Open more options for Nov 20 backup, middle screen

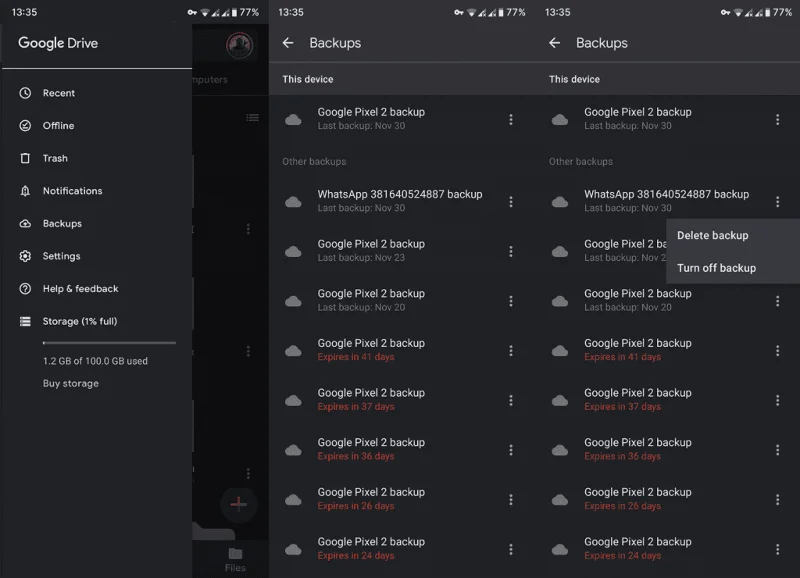coord(511,301)
